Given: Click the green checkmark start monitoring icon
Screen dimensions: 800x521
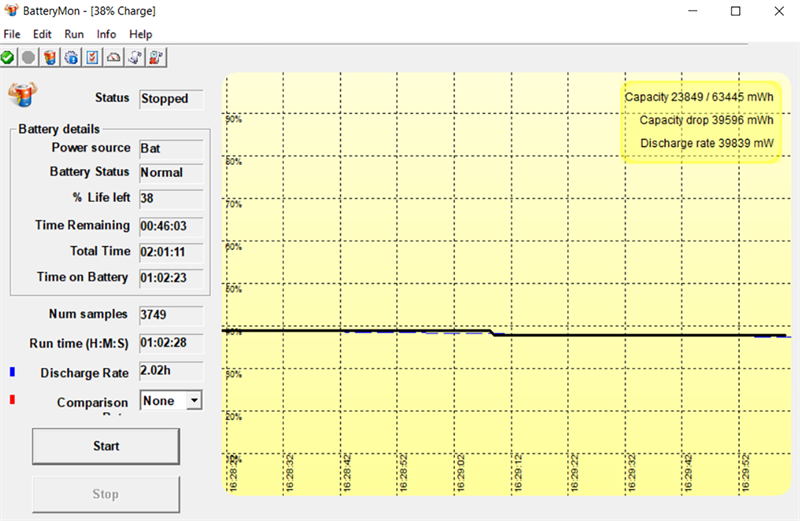Looking at the screenshot, I should click(8, 57).
